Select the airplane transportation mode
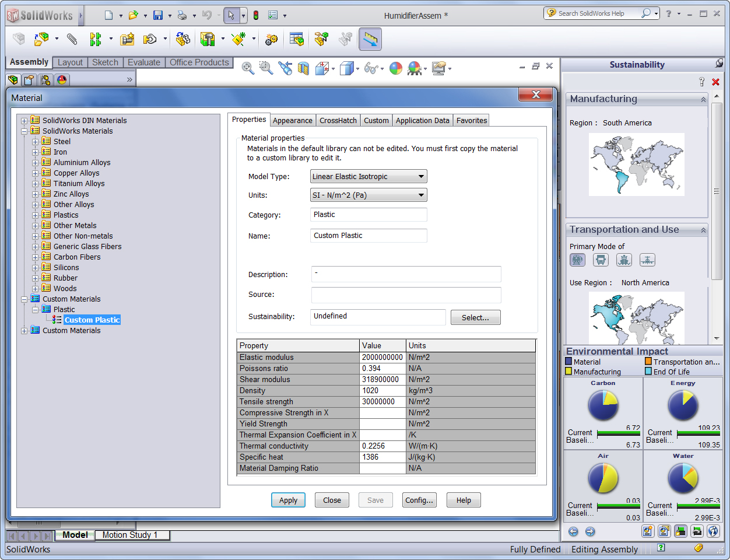The image size is (730, 560). pos(647,260)
